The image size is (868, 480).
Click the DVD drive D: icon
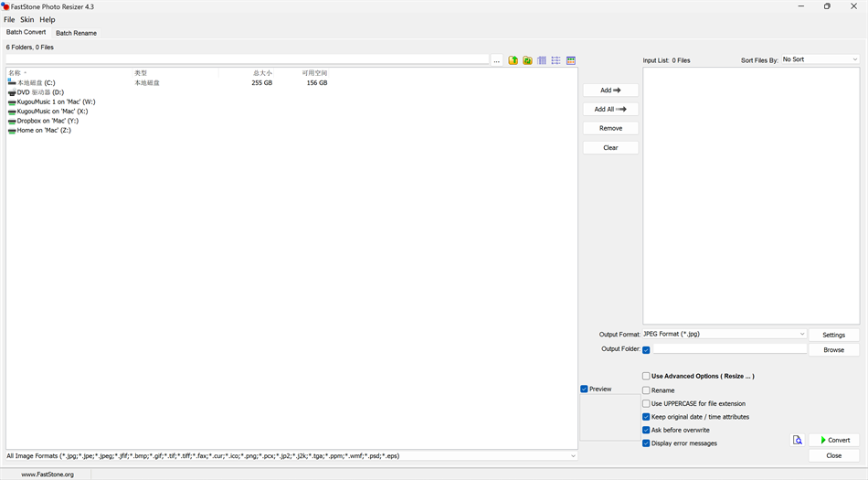[x=12, y=92]
